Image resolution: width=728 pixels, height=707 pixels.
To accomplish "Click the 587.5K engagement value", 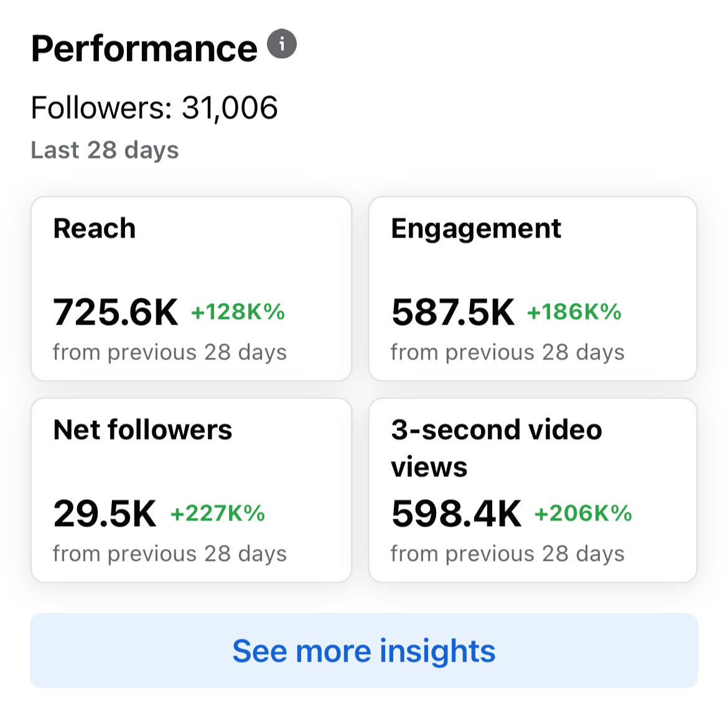I will click(x=453, y=312).
